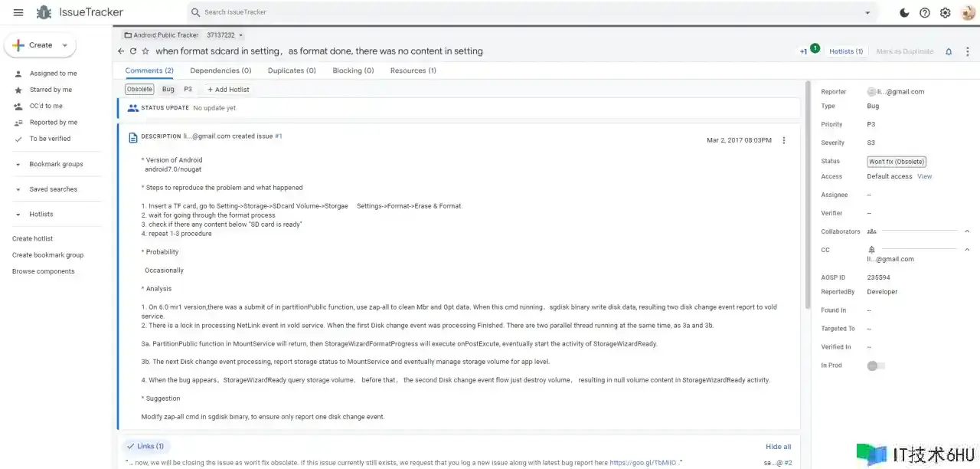
Task: Click the search magnifier icon
Action: [196, 12]
